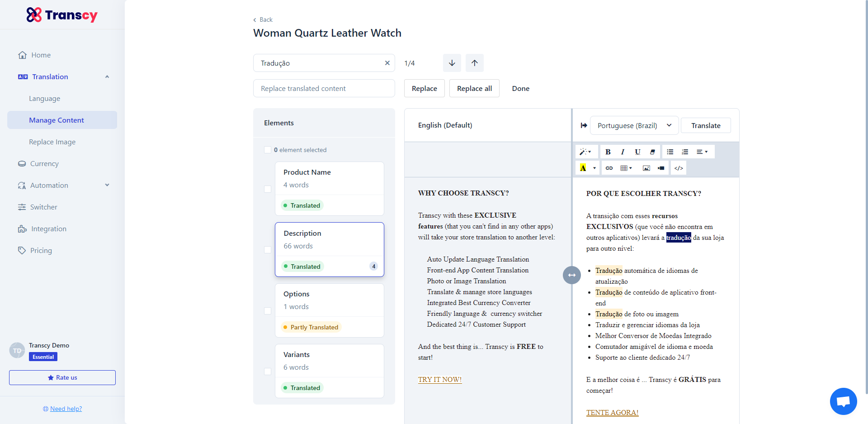Open the magic wand style dropdown

(586, 152)
